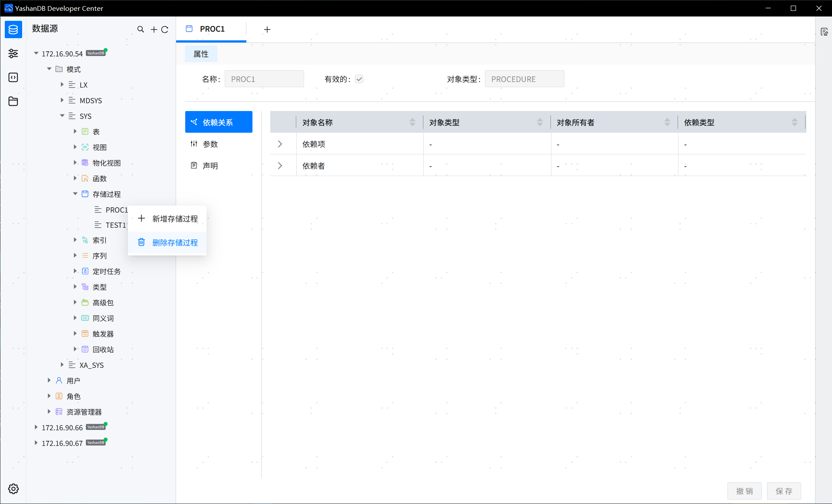The width and height of the screenshot is (832, 504).
Task: Open the folder icon in left sidebar
Action: [x=13, y=101]
